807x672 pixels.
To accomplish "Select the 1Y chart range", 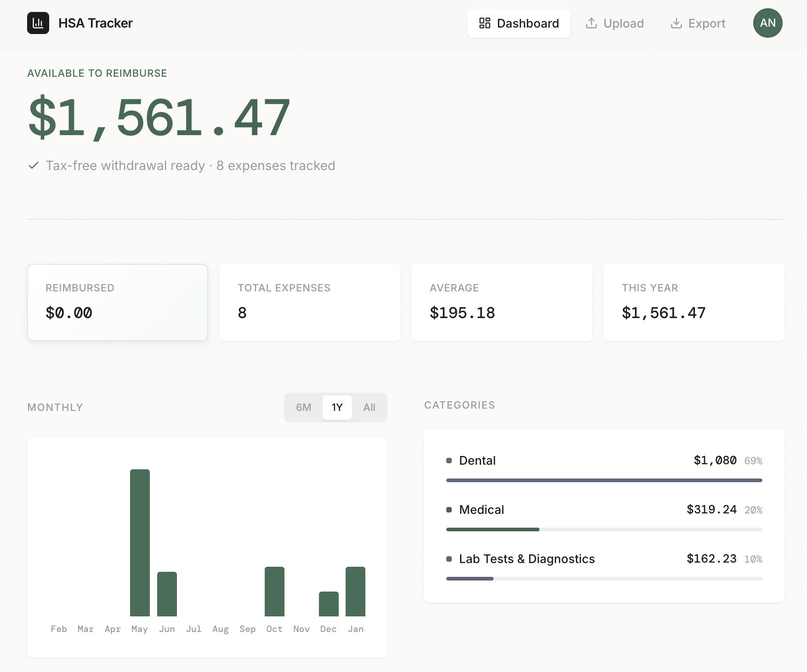I will click(x=337, y=407).
